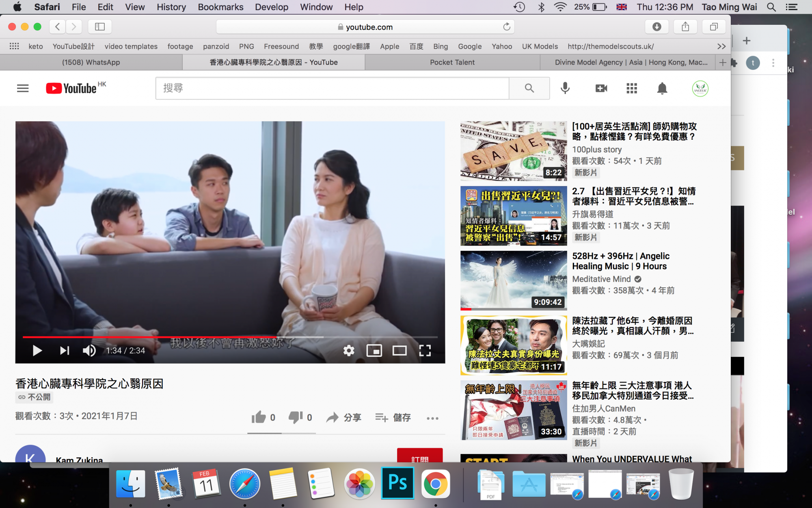Switch to the Pocket Talent tab
812x508 pixels.
point(452,62)
